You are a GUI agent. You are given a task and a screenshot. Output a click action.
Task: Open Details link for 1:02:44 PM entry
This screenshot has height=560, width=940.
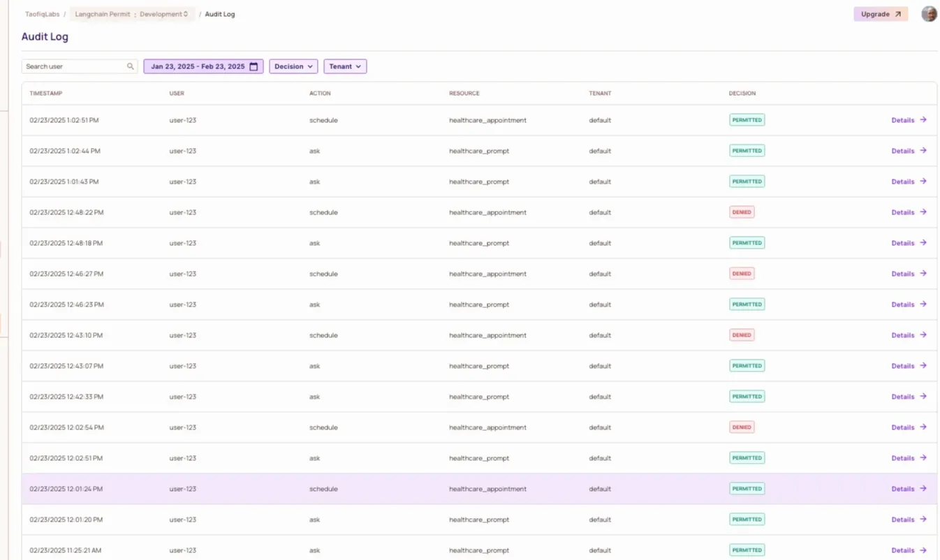903,151
